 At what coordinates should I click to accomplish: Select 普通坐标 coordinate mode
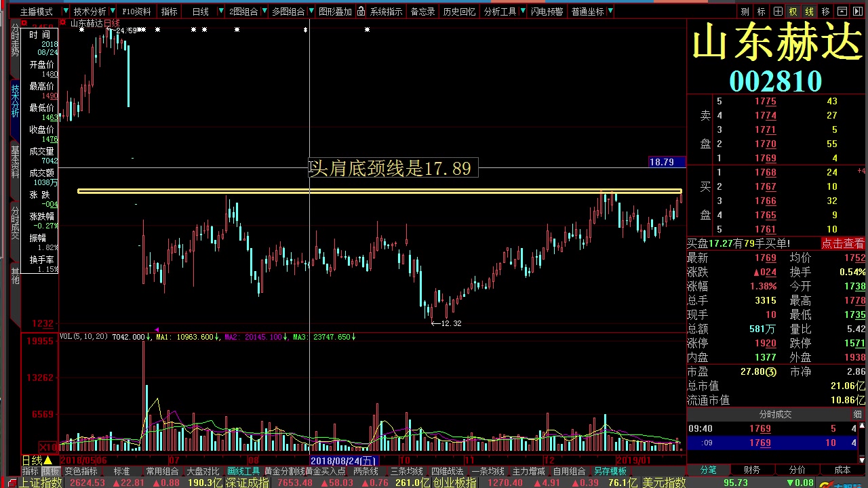587,12
